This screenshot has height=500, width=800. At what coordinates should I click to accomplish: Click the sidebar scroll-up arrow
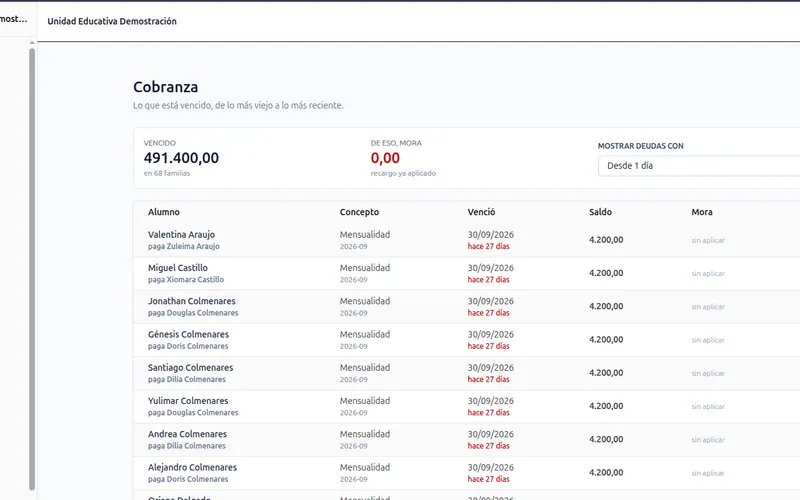[32, 43]
